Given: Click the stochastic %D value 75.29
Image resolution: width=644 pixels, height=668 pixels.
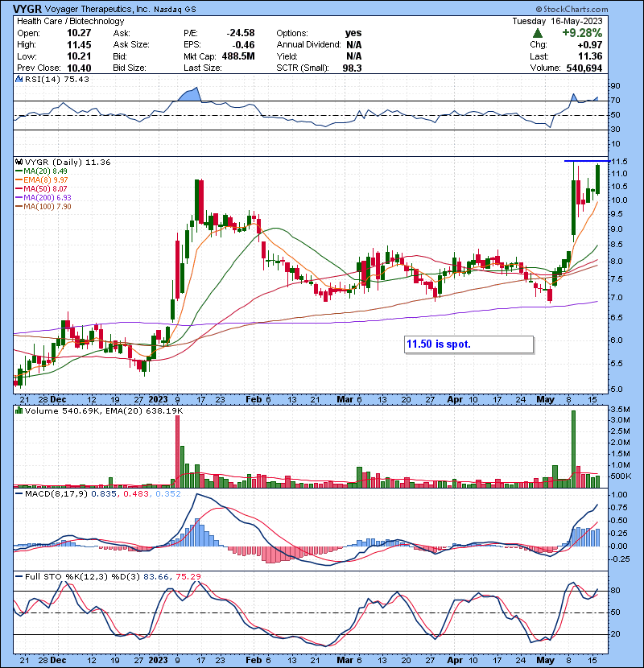Looking at the screenshot, I should [x=188, y=577].
